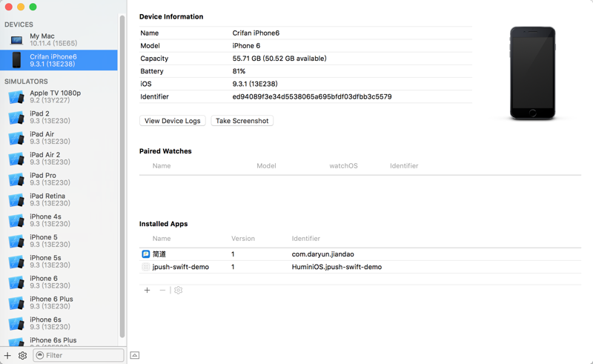Open the sidebar settings gear menu

pos(23,355)
